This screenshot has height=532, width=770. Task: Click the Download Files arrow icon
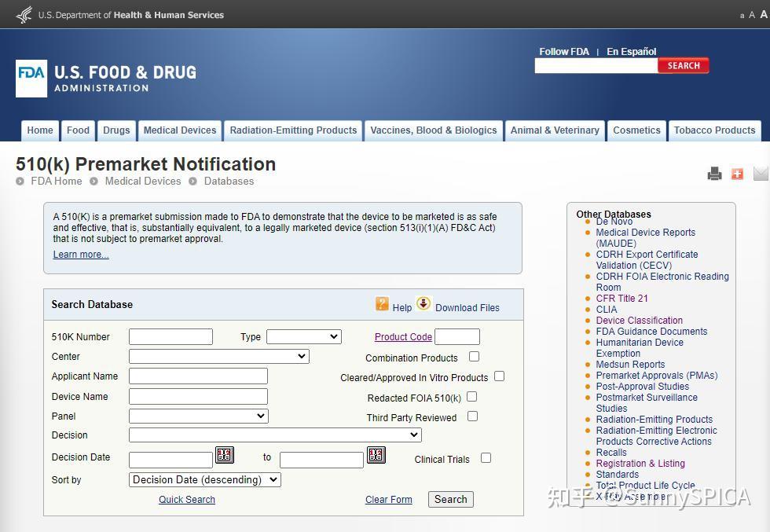coord(423,303)
